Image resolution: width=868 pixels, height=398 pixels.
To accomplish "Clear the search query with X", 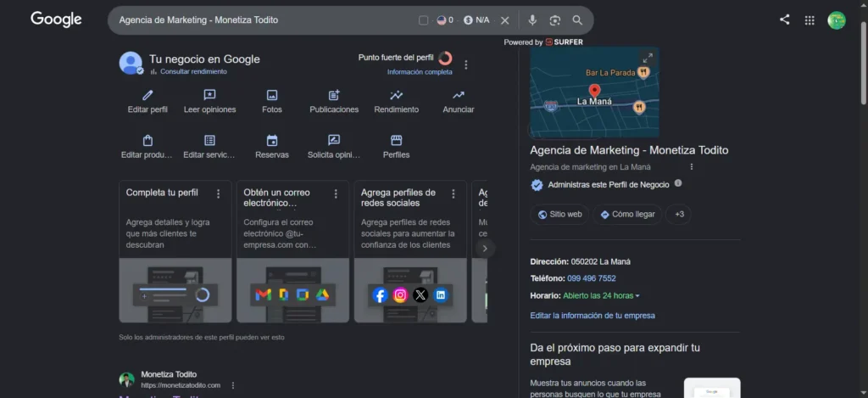I will click(x=505, y=20).
